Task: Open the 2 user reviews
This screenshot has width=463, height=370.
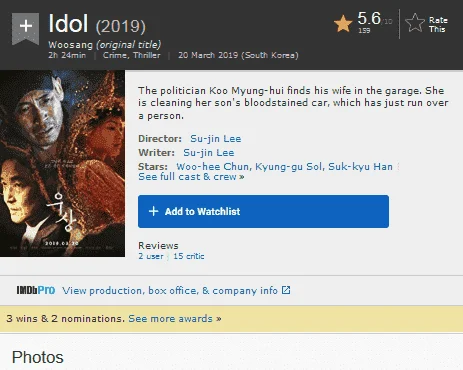Action: [x=151, y=256]
